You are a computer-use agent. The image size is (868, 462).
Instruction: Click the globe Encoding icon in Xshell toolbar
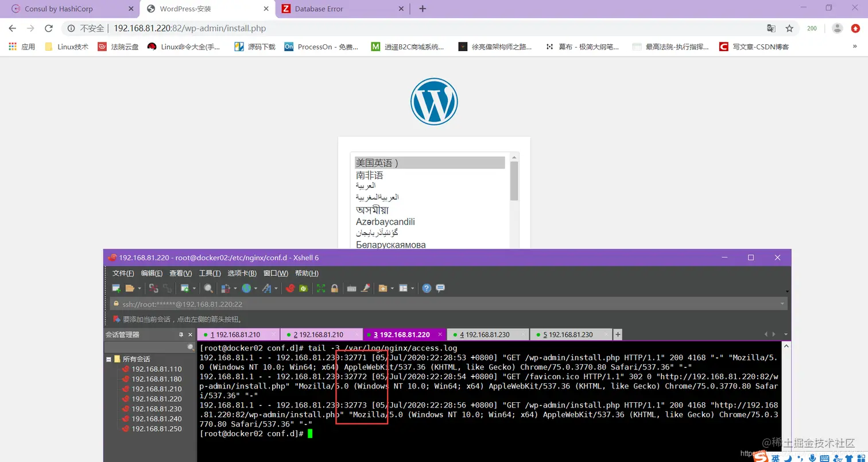[246, 288]
